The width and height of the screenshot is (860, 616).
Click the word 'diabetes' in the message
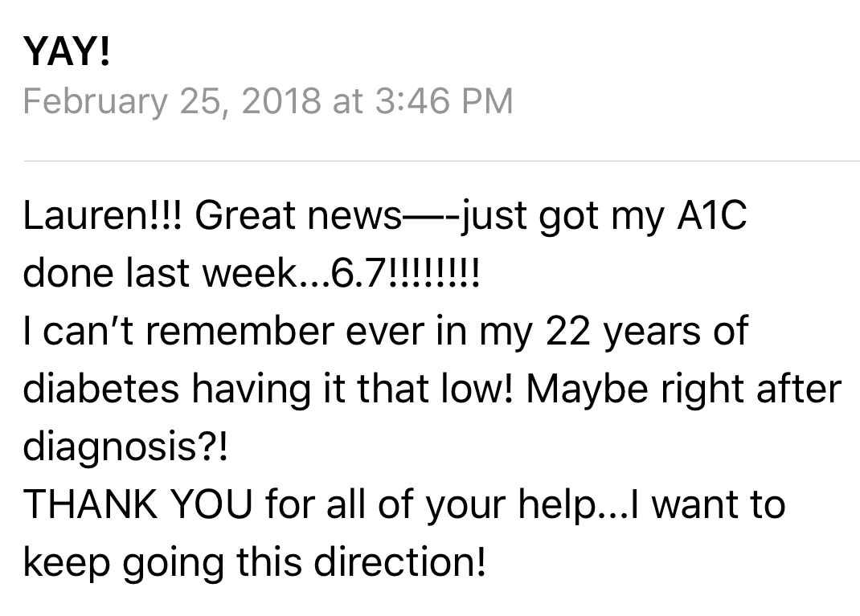102,390
